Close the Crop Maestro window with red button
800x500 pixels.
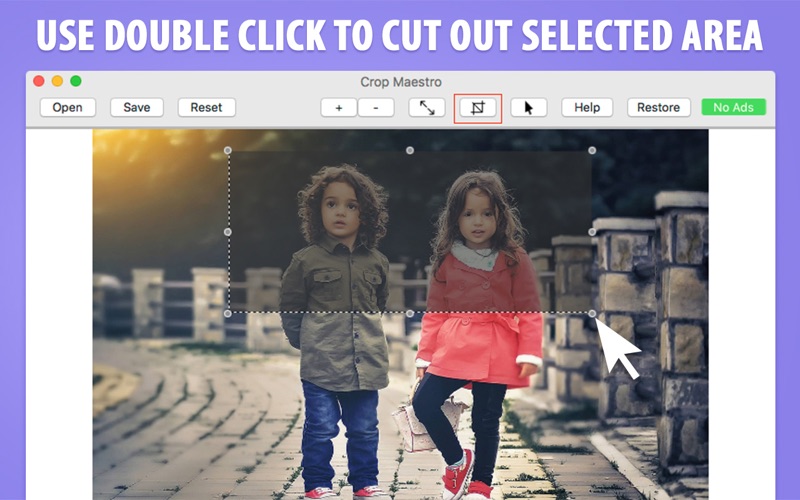tap(39, 81)
